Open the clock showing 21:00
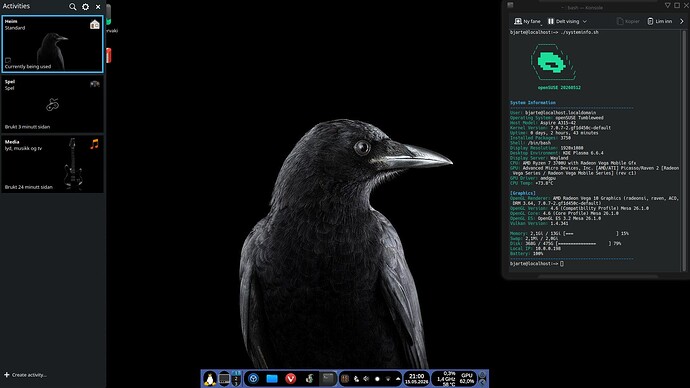 pos(416,379)
